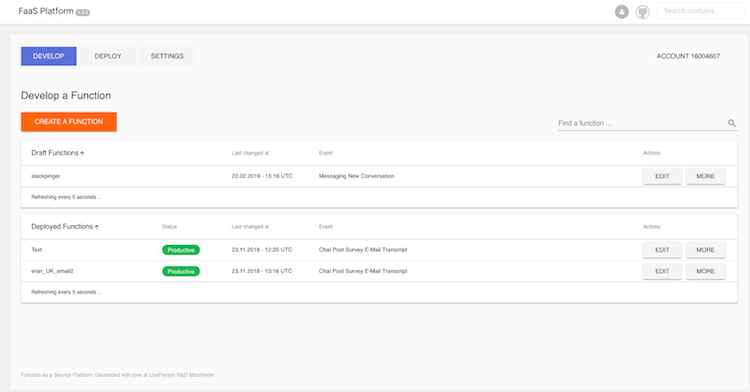Click the Status column header
This screenshot has height=392, width=750.
(x=169, y=227)
